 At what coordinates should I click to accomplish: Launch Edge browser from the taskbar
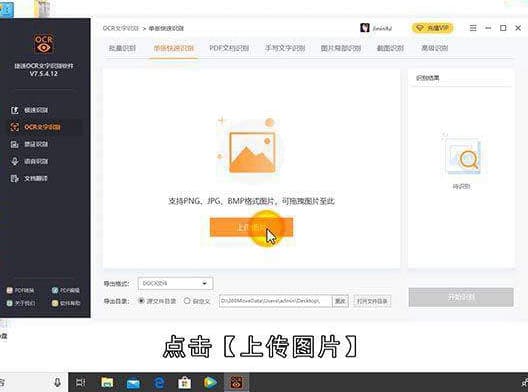coord(159,383)
